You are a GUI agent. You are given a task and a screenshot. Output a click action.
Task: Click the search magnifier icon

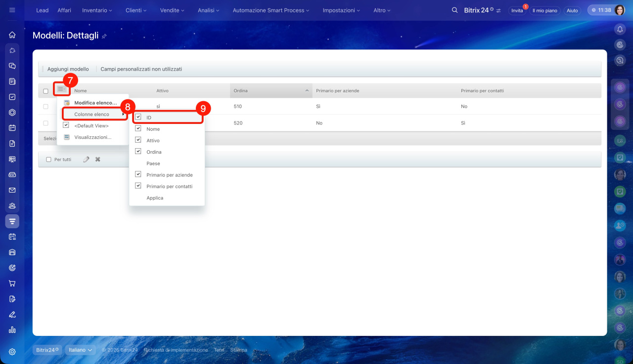click(x=454, y=10)
